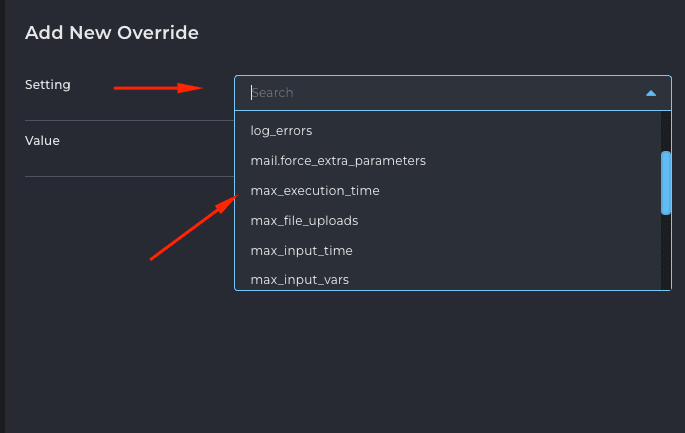The width and height of the screenshot is (685, 433).
Task: Click the dark sidebar strip at the left edge
Action: [2, 216]
